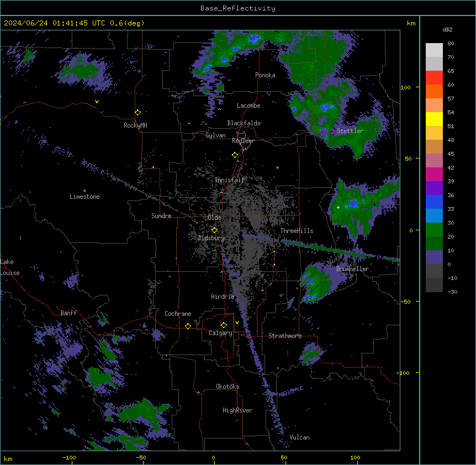
Task: Click the ThreeHills city label
Action: (x=297, y=231)
